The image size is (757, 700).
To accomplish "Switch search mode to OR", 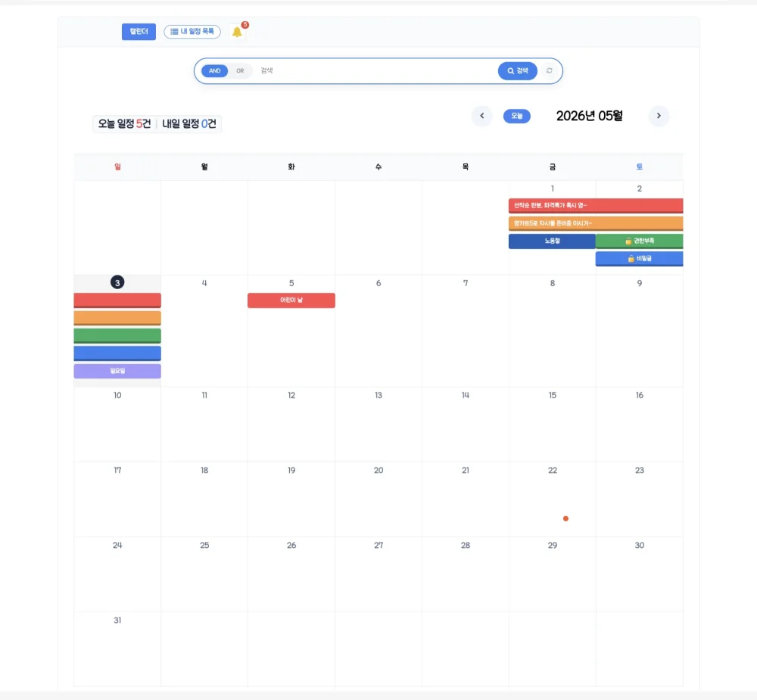I will coord(240,71).
